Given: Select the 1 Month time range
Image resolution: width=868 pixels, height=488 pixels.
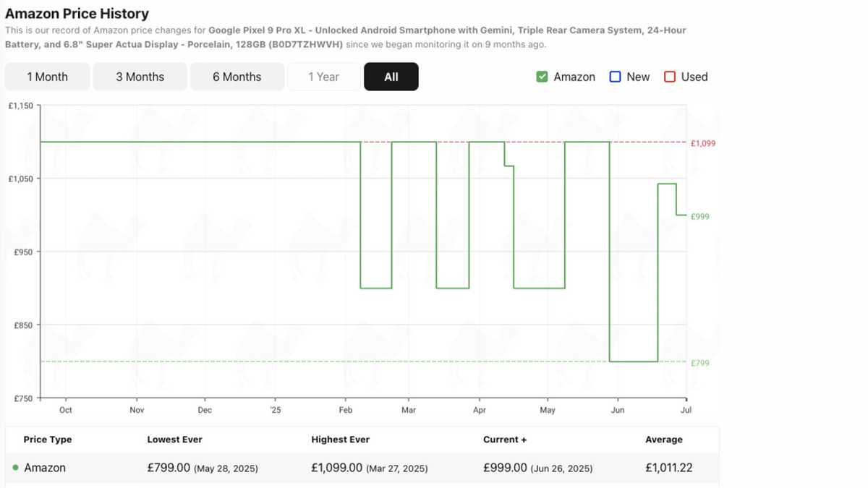Looking at the screenshot, I should (47, 77).
